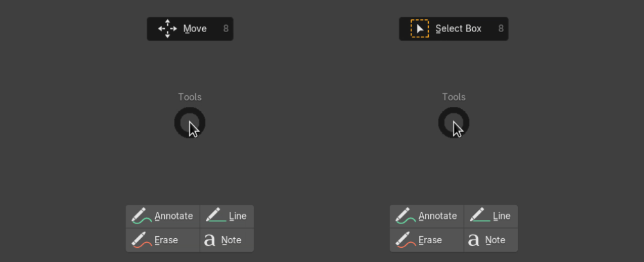Pick the Annotate pencil icon in Move pie menu
644x262 pixels.
[142, 216]
